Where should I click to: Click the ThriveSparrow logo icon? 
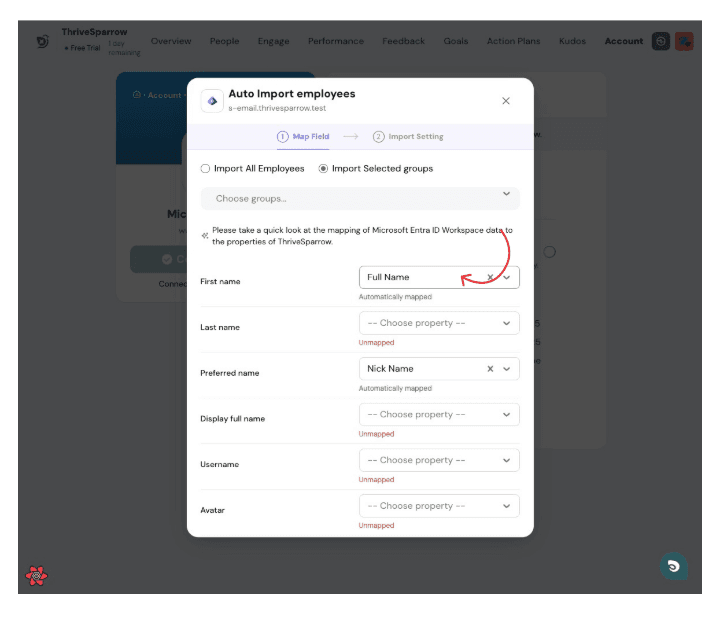(42, 42)
